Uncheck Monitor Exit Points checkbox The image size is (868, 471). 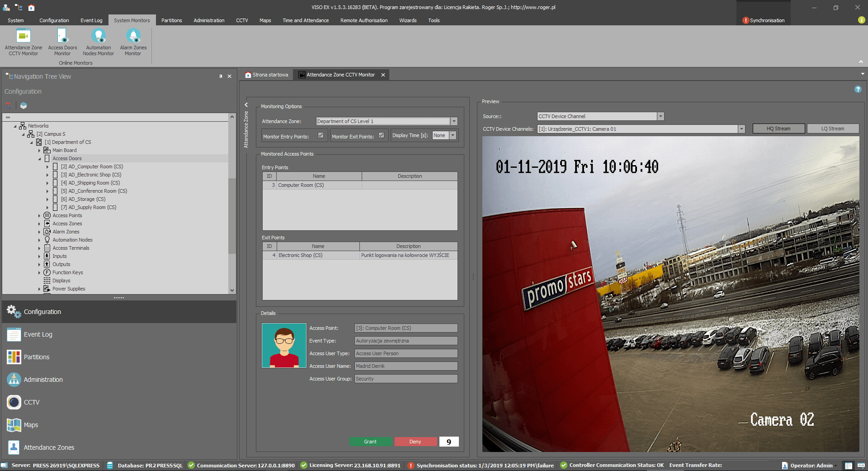(381, 135)
